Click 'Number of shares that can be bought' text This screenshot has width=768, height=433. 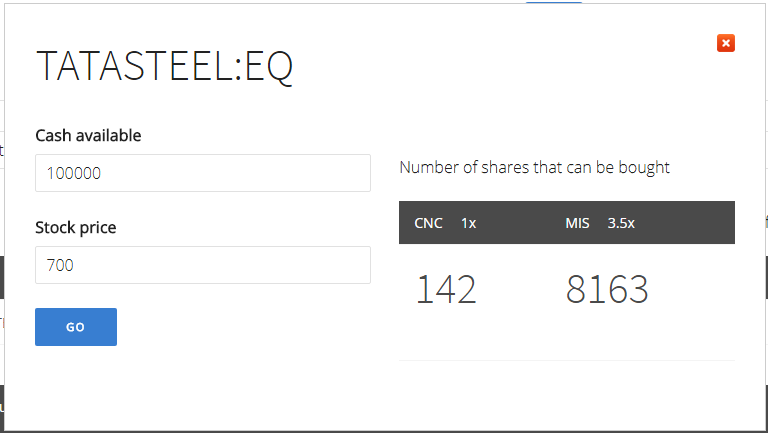tap(534, 168)
